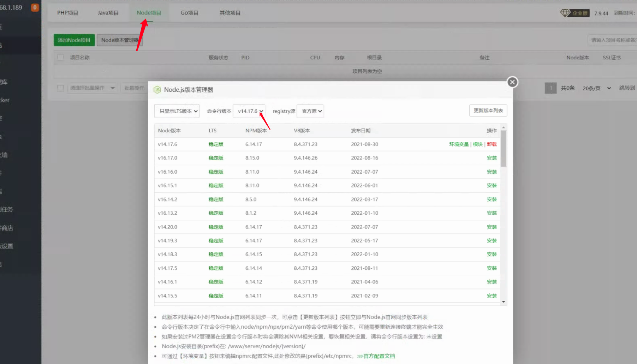Install Node v16.17.0
Screen dimensions: 637x364
(x=492, y=158)
